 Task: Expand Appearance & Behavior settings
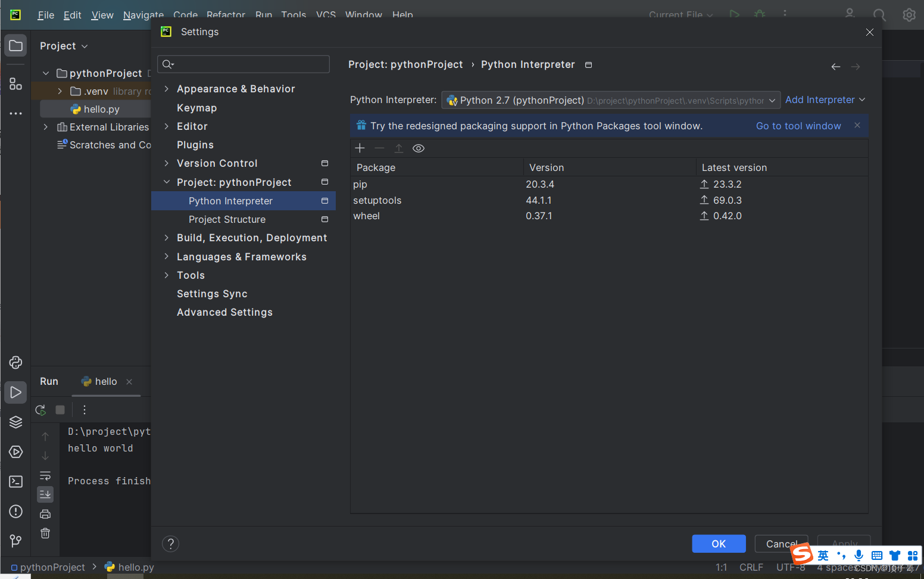[x=167, y=89]
